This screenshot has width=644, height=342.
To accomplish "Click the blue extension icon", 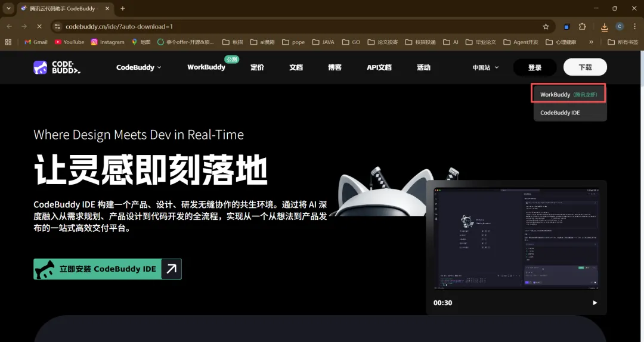I will pyautogui.click(x=567, y=27).
